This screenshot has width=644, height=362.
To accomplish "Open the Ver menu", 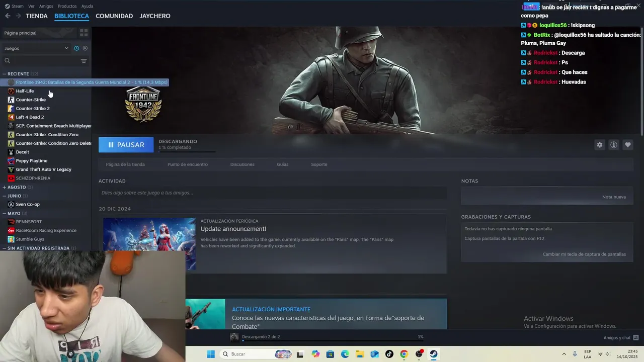I will tap(31, 6).
